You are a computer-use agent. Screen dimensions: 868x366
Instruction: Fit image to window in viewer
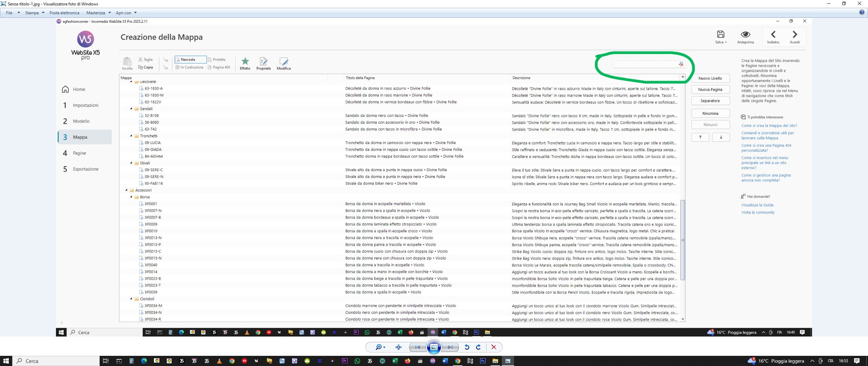click(398, 347)
